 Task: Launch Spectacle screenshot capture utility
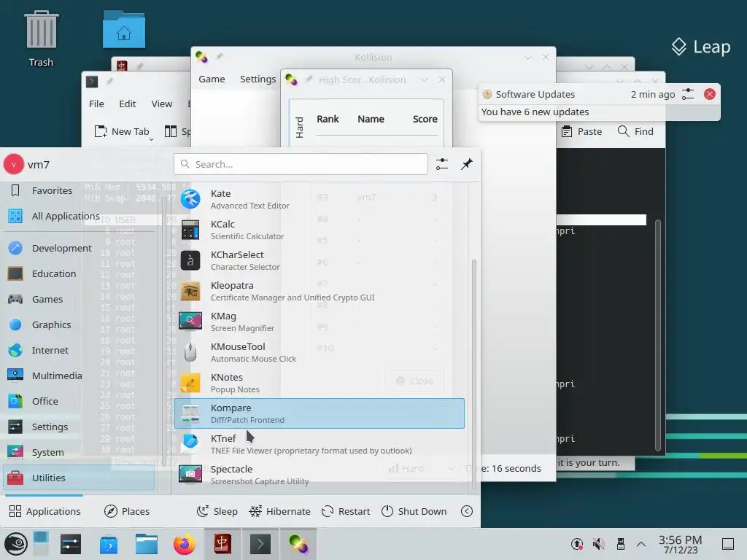320,475
